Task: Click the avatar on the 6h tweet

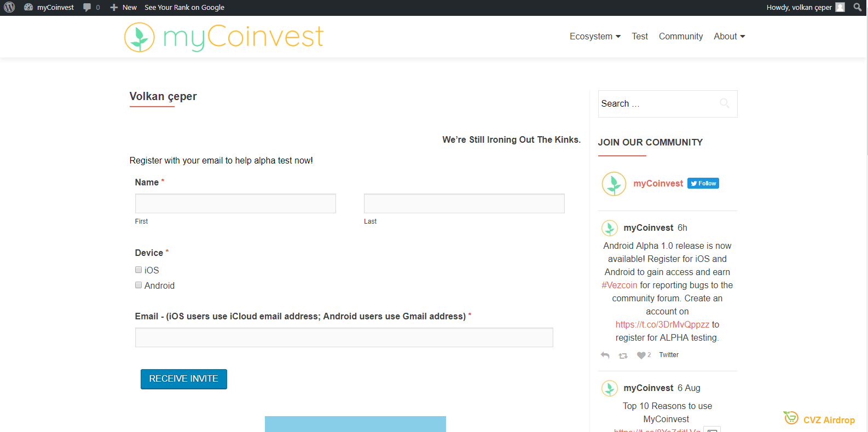Action: coord(610,228)
